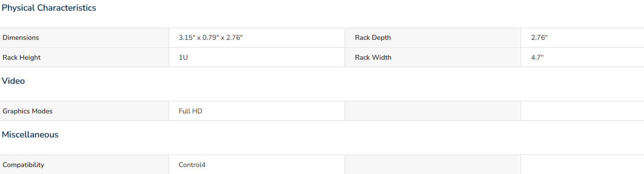This screenshot has width=644, height=174.
Task: Click the Rack Height label
Action: 22,57
